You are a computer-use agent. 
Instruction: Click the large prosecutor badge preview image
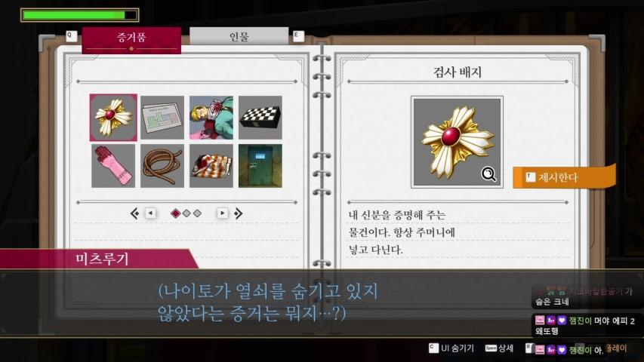point(457,143)
